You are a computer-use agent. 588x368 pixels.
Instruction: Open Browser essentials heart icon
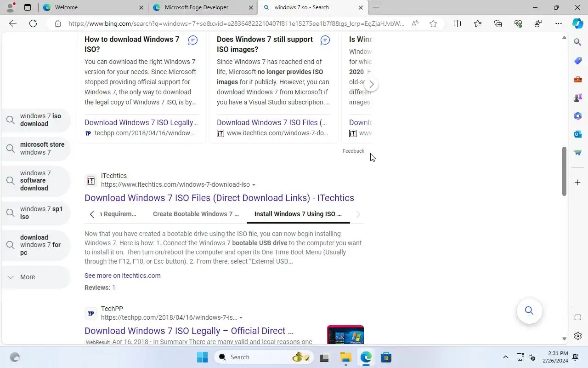coord(518,23)
